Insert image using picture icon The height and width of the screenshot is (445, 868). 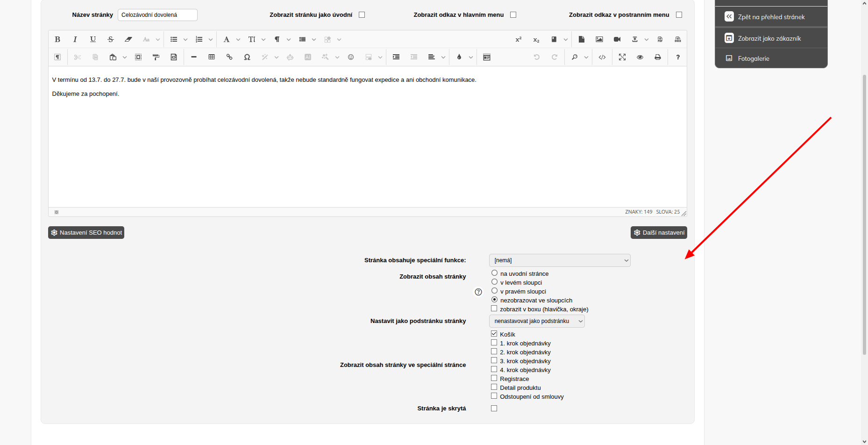(x=599, y=39)
